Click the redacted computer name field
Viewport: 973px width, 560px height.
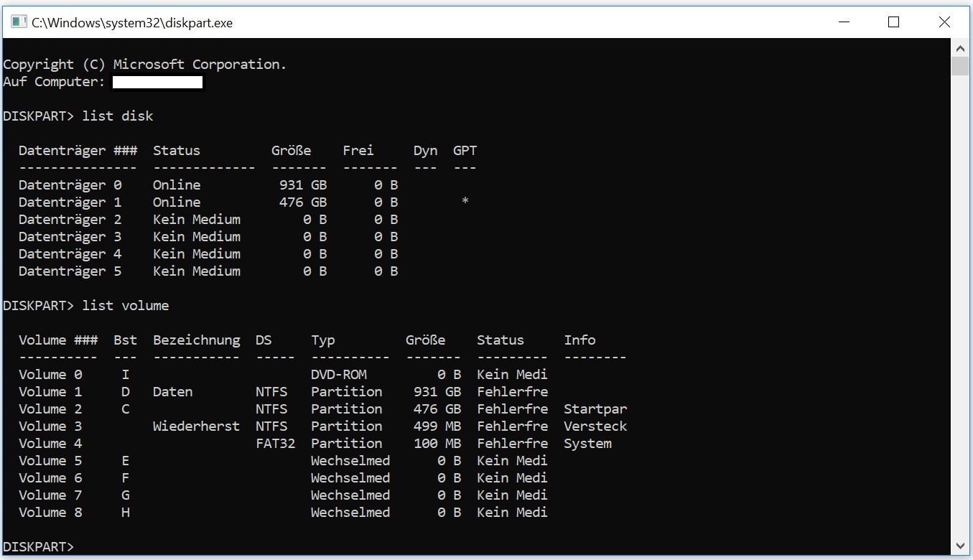tap(157, 83)
